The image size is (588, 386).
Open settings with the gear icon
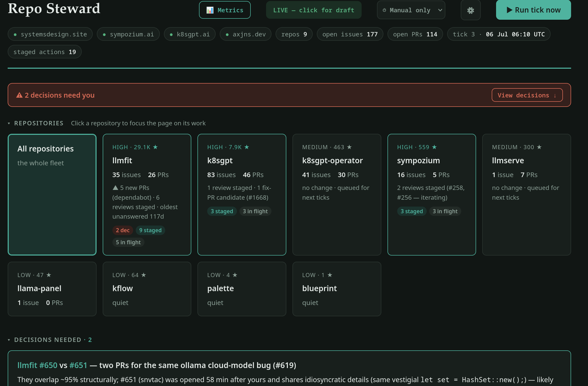[470, 10]
